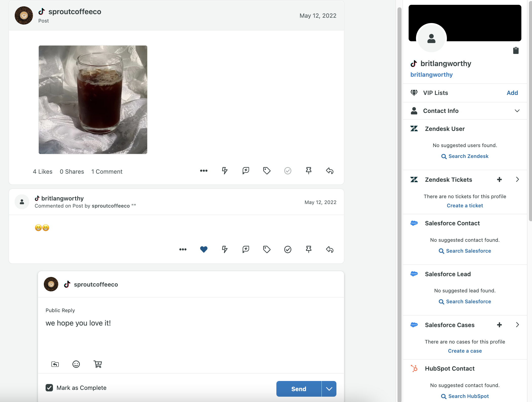Viewport: 532px width, 402px height.
Task: Open more options on the britlangworthy comment
Action: 183,250
